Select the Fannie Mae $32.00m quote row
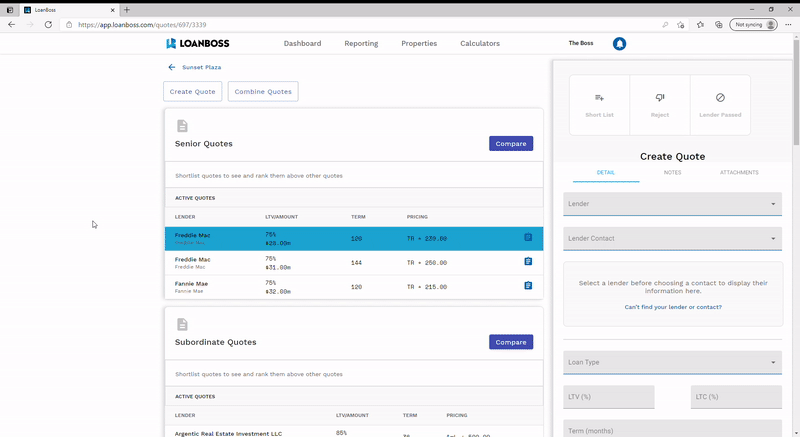Screen dimensions: 800x437 pos(354,287)
